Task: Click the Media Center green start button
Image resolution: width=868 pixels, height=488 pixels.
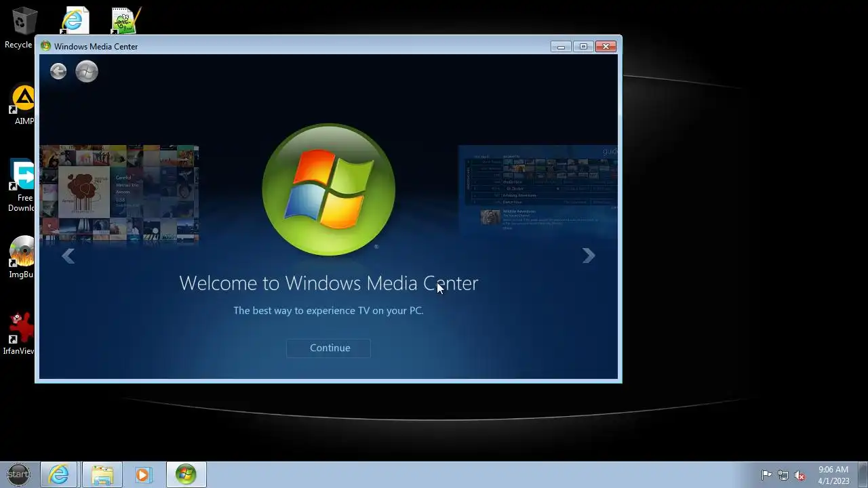Action: [x=87, y=71]
